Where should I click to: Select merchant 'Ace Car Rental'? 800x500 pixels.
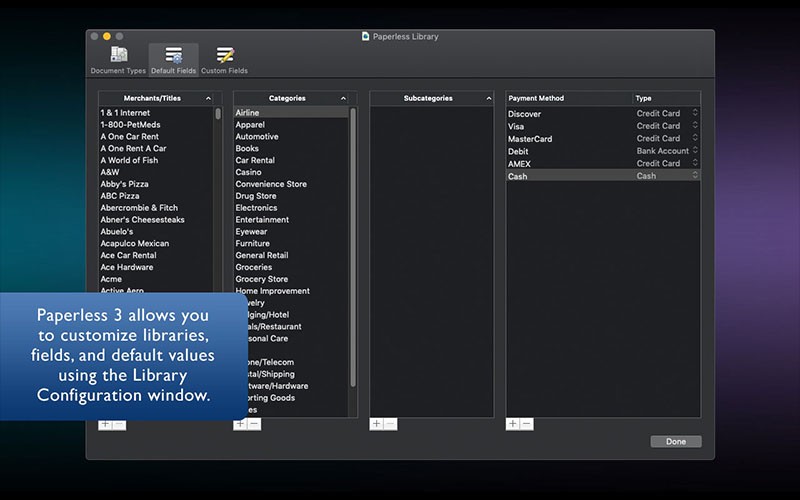(x=156, y=255)
